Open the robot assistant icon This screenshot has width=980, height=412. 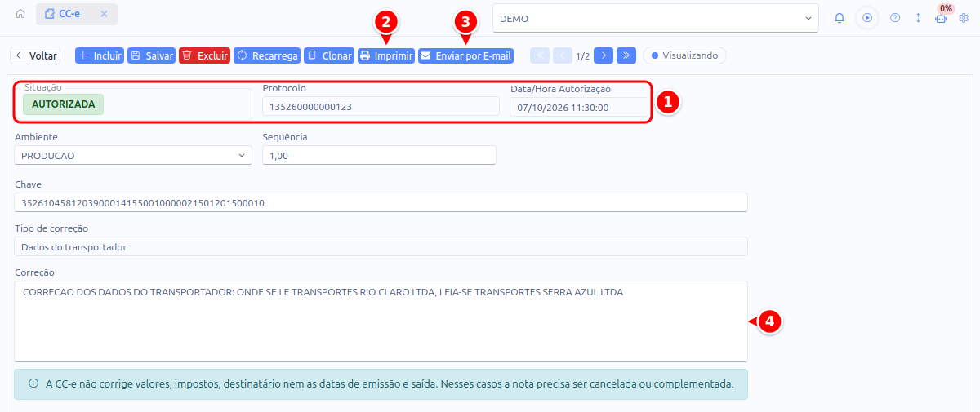pyautogui.click(x=941, y=19)
